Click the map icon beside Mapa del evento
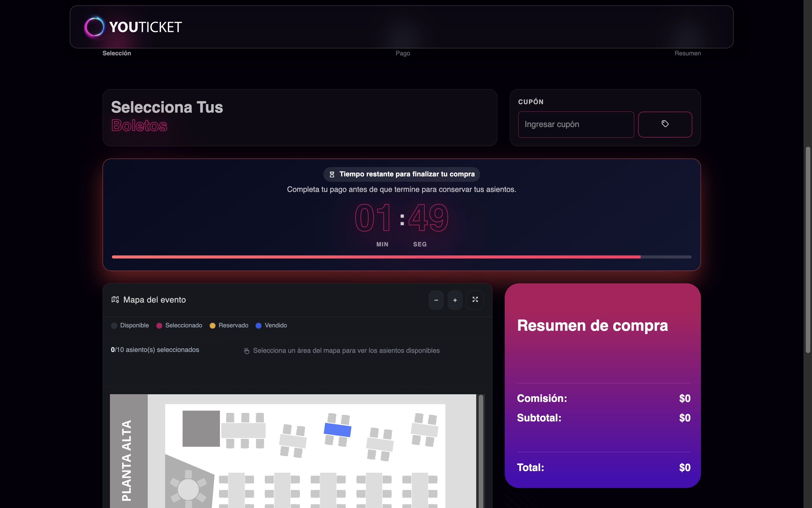Screen dimensions: 812x508 [x=115, y=299]
